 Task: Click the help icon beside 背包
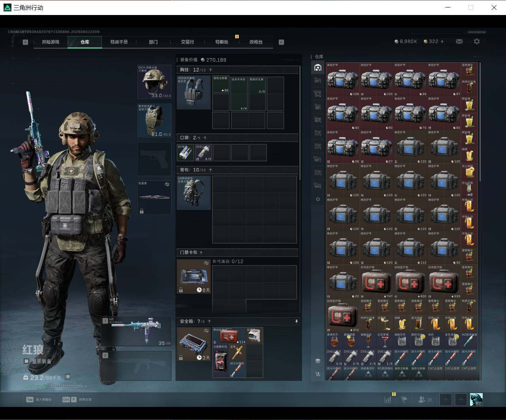pos(210,170)
